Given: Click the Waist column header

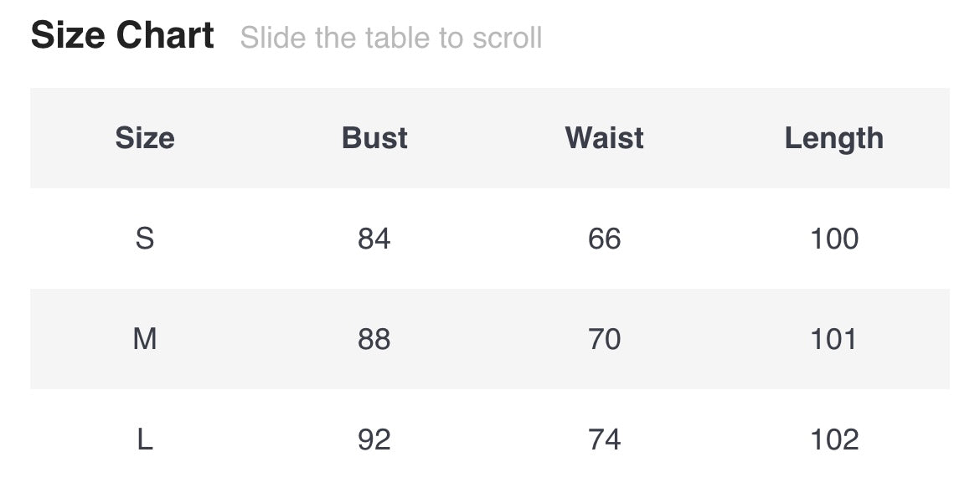Looking at the screenshot, I should (604, 138).
